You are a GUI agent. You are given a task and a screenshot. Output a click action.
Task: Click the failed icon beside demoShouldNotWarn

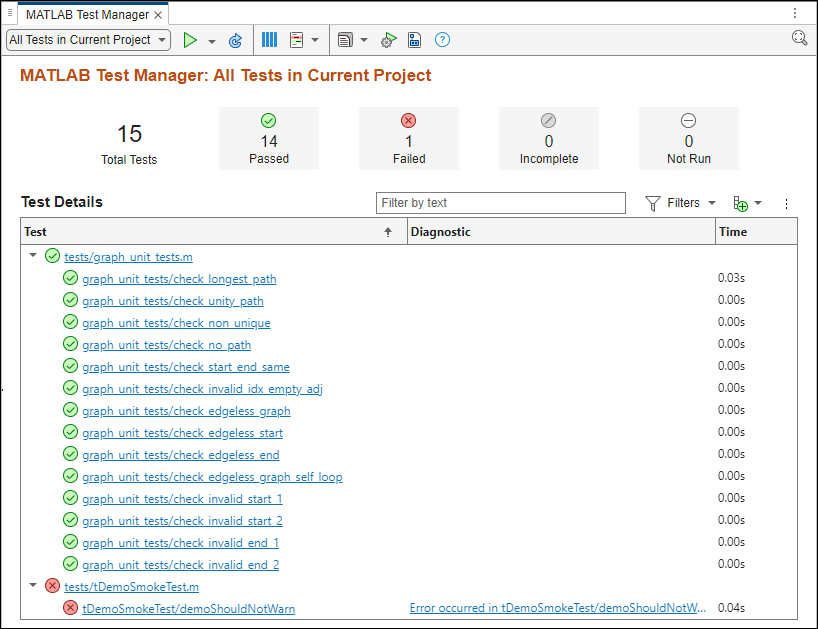point(70,608)
